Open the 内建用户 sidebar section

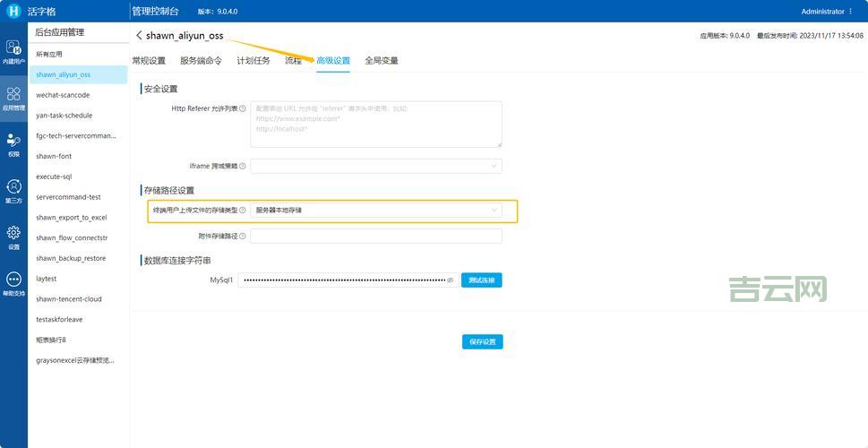click(13, 52)
